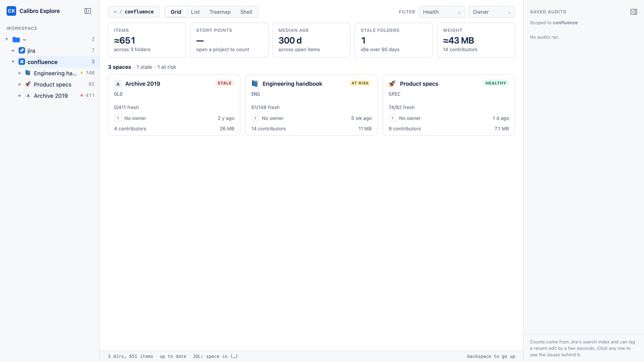Click the Stale Folders stat card
This screenshot has height=362, width=644.
click(394, 40)
